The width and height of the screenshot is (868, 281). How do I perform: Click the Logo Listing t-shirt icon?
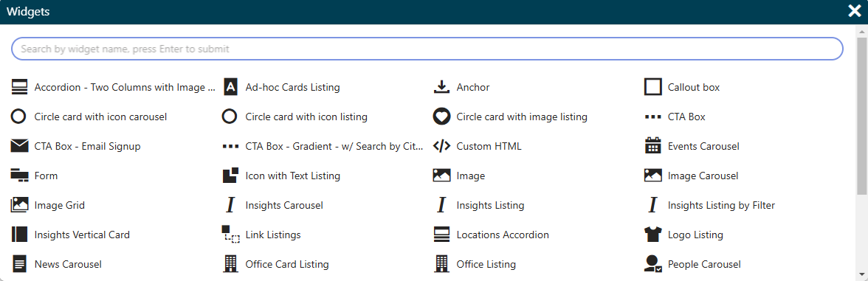(x=653, y=235)
